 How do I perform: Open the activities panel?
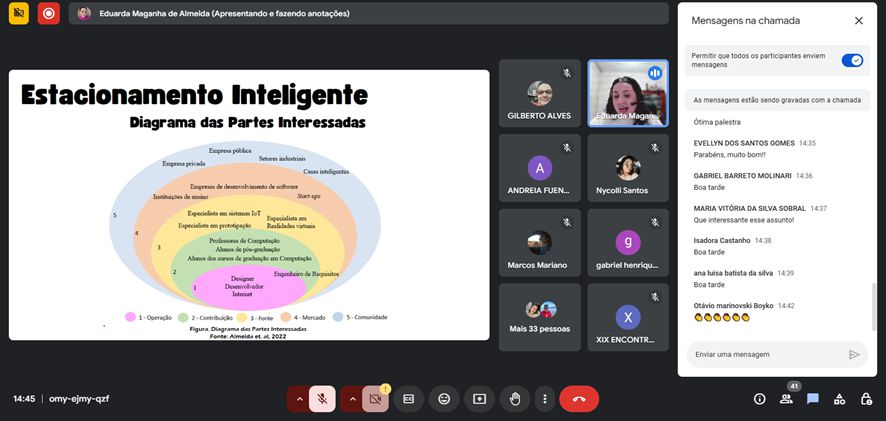[839, 398]
